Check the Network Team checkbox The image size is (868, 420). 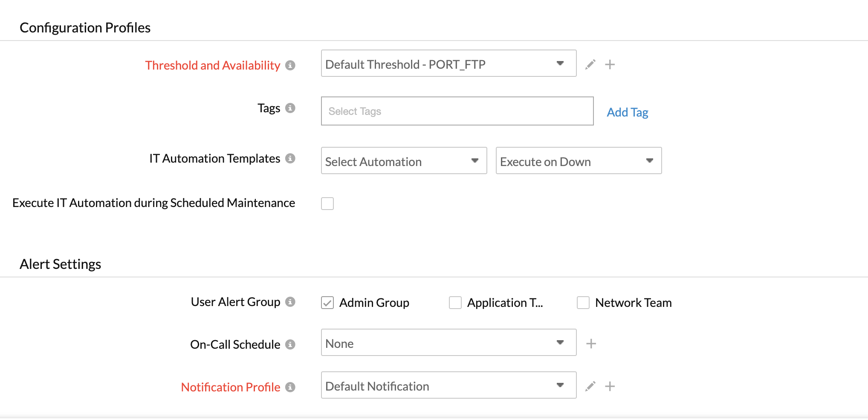click(x=583, y=303)
